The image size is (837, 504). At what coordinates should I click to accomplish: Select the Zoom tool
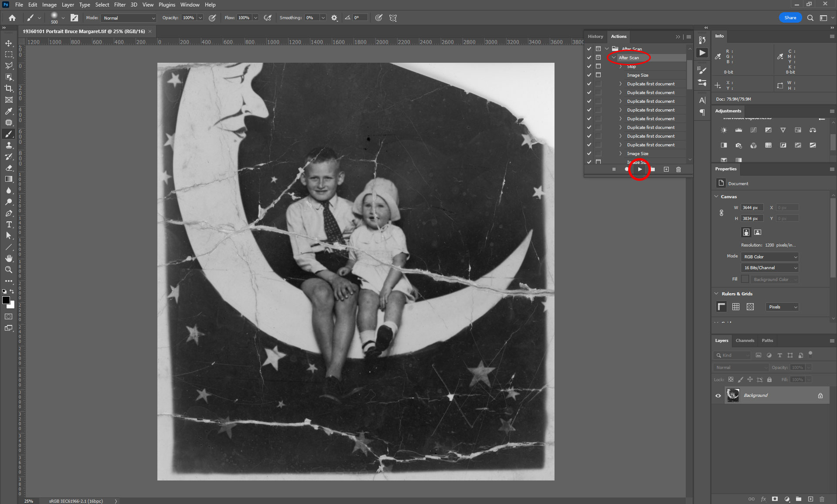tap(9, 270)
